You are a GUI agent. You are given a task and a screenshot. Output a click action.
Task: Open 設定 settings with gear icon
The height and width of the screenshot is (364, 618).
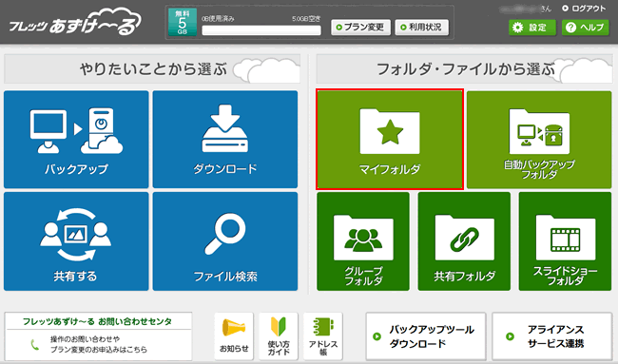point(532,28)
